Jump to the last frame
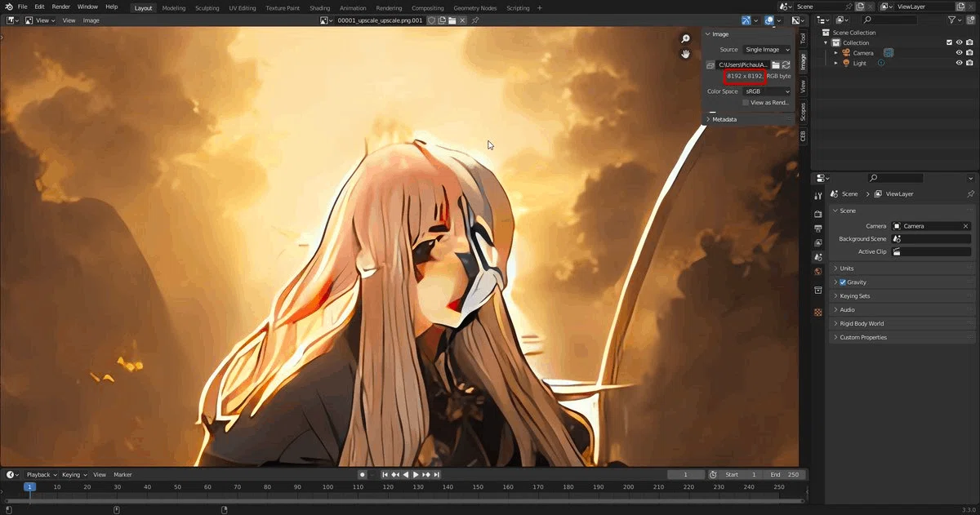 pos(437,475)
